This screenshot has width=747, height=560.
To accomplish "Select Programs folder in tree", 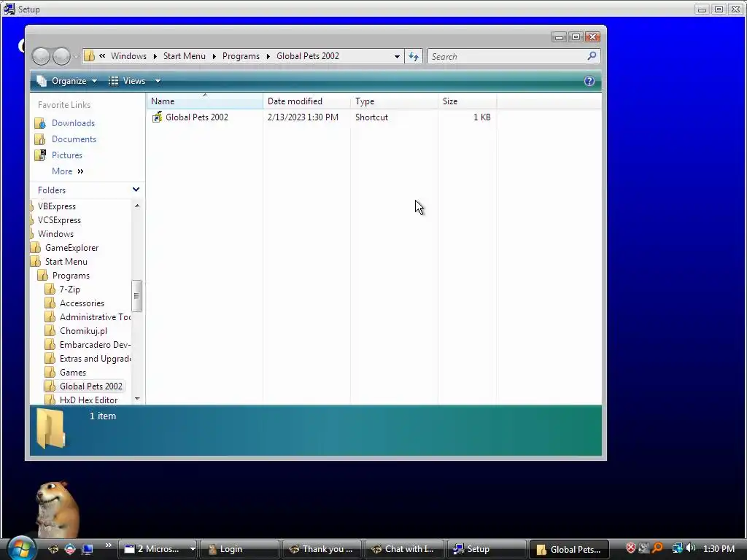I will (x=71, y=275).
